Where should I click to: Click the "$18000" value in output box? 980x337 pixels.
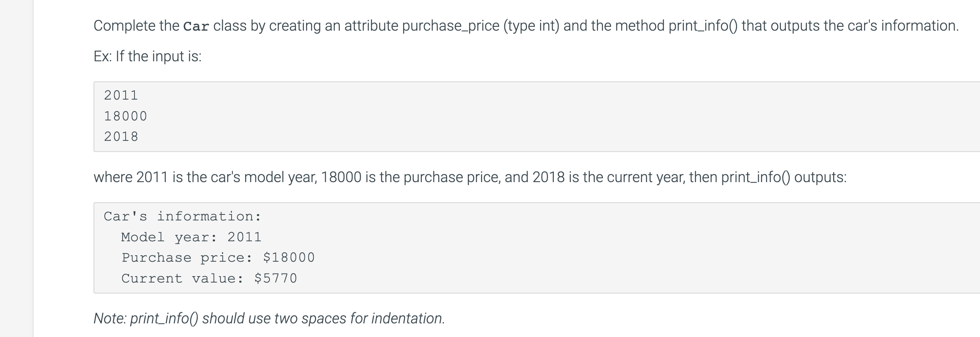[289, 257]
